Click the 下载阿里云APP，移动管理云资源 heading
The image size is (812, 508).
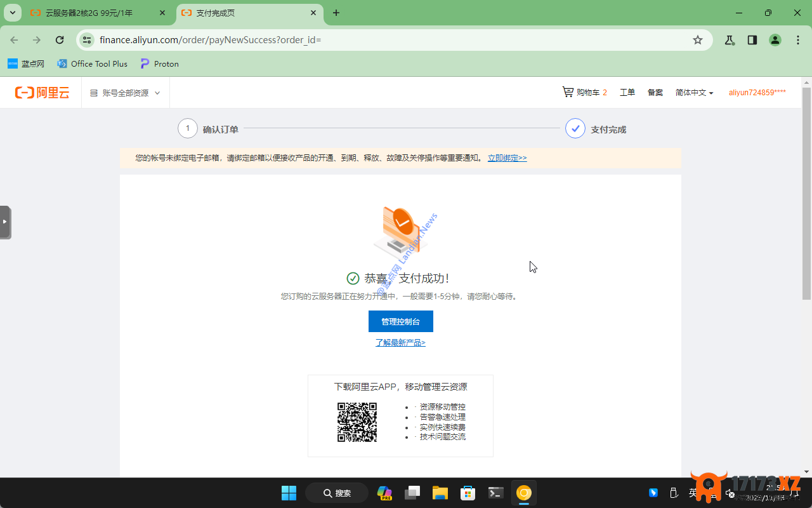pyautogui.click(x=401, y=387)
